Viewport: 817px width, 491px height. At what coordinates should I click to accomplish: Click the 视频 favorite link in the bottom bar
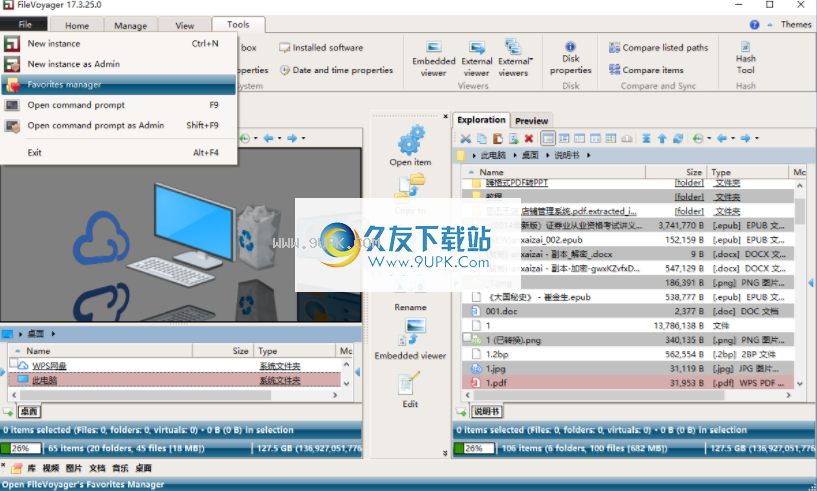pos(51,468)
